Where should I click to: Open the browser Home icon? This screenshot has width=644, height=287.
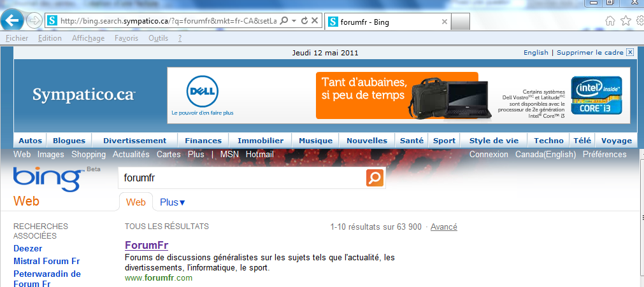611,20
